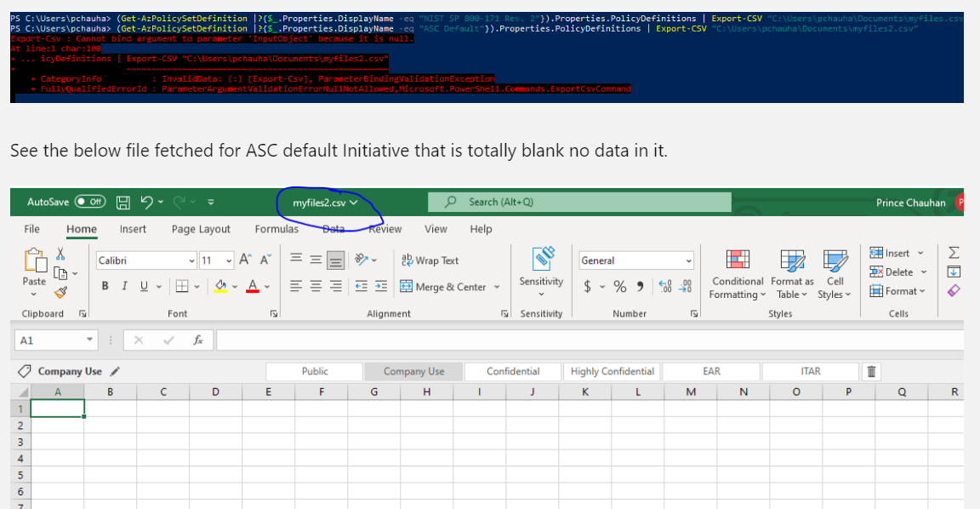Click Decrease Decimal icon
Viewport: 980px width, 509px height.
pos(686,286)
